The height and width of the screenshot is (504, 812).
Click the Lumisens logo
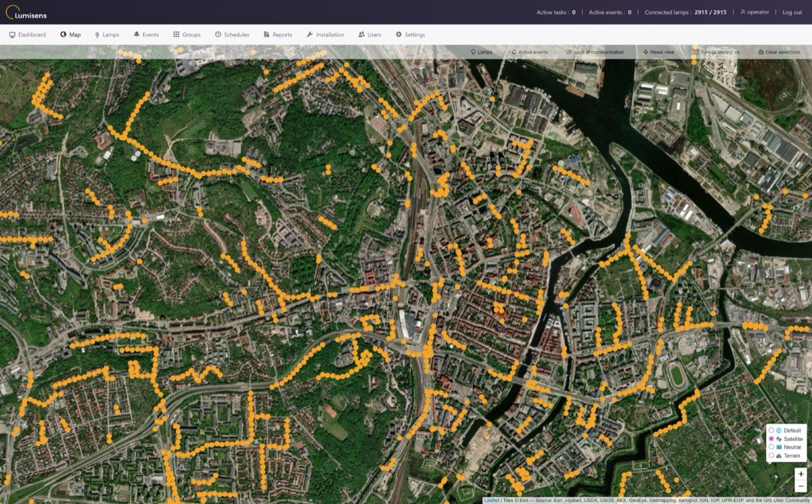click(x=26, y=12)
